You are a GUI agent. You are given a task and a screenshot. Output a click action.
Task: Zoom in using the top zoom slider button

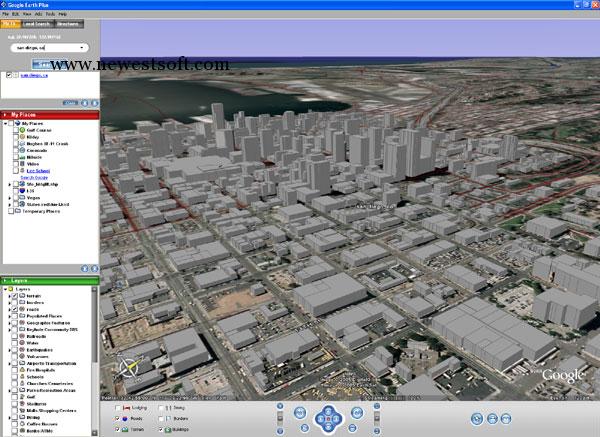tap(280, 406)
